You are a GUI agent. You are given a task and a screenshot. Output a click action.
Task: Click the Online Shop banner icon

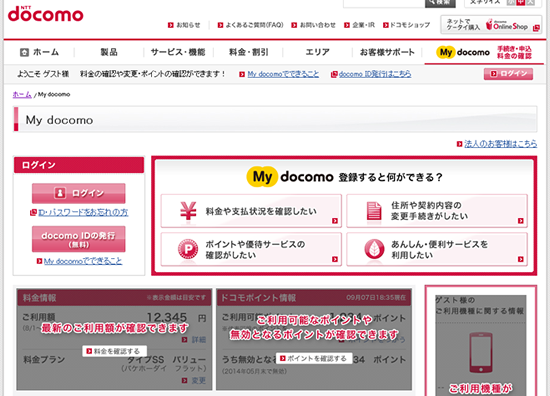pyautogui.click(x=491, y=25)
